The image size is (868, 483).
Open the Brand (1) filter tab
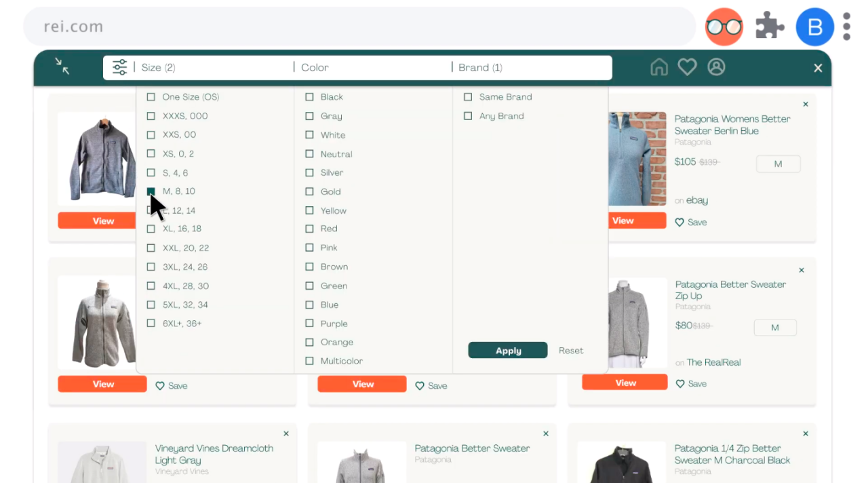pyautogui.click(x=480, y=68)
